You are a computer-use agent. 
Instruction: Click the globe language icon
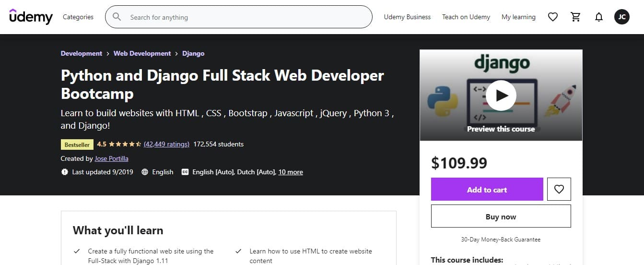click(145, 172)
